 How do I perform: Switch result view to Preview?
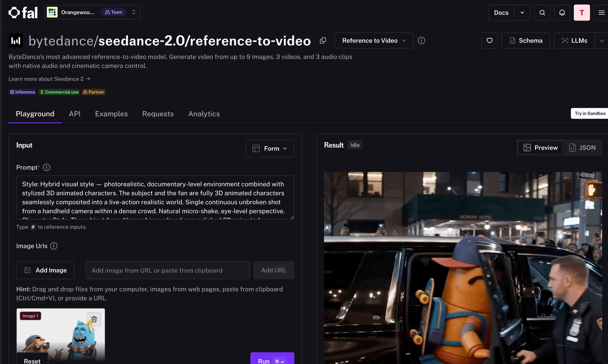coord(540,148)
